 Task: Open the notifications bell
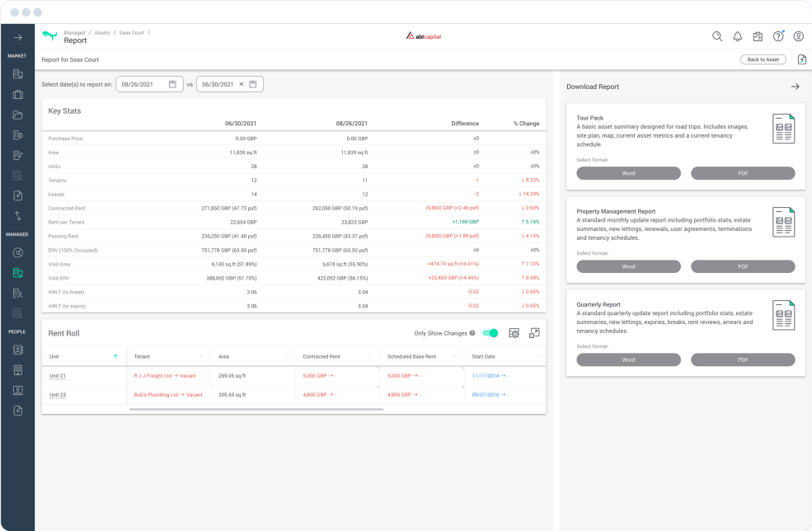coord(738,36)
